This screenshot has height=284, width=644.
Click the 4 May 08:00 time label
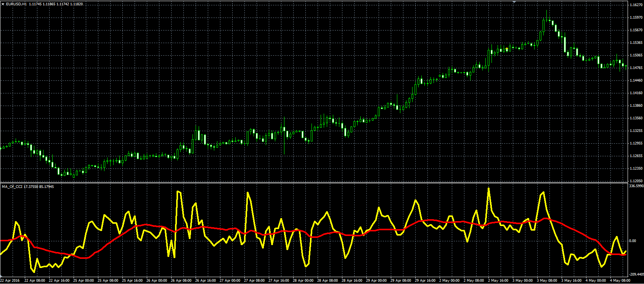point(620,281)
